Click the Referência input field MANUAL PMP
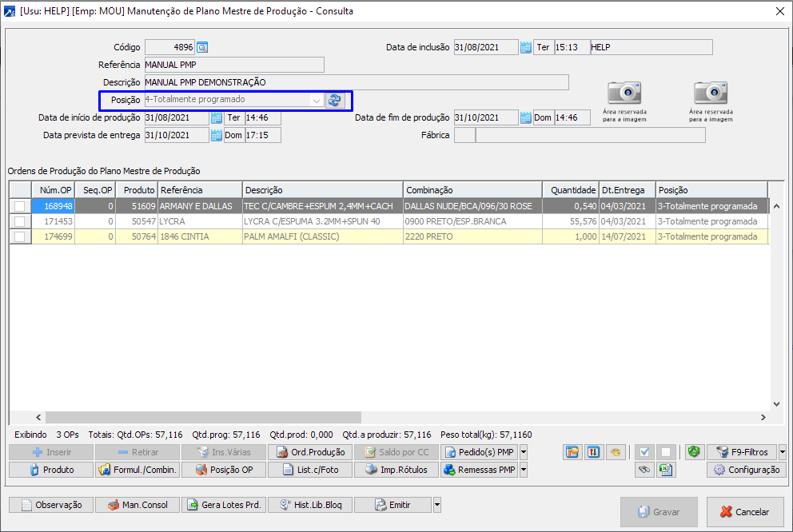The image size is (793, 532). tap(234, 65)
